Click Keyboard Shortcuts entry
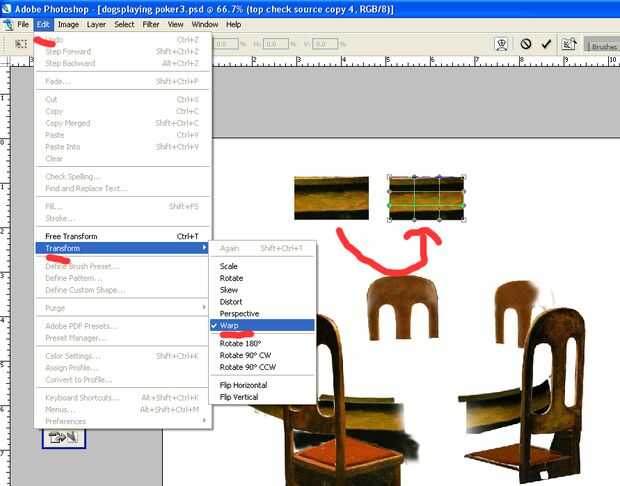Screen dimensions: 620x486 coord(122,397)
